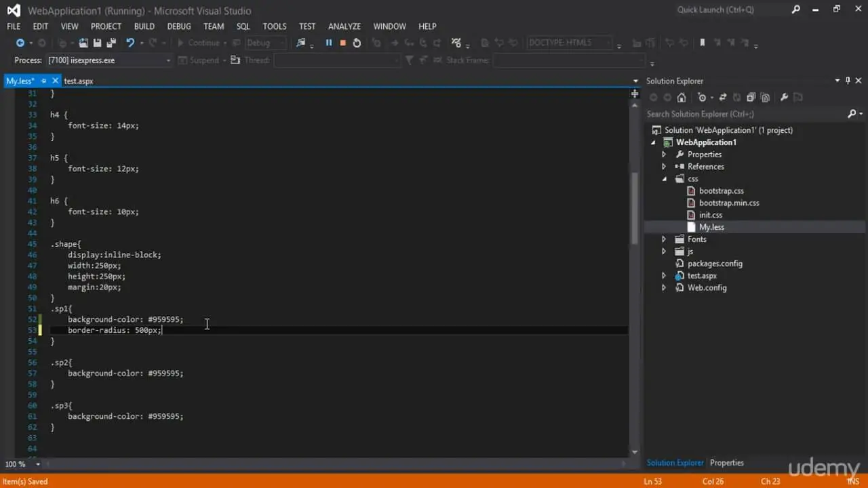868x488 pixels.
Task: Click the Pending Changes Filter clock icon
Action: coord(702,98)
